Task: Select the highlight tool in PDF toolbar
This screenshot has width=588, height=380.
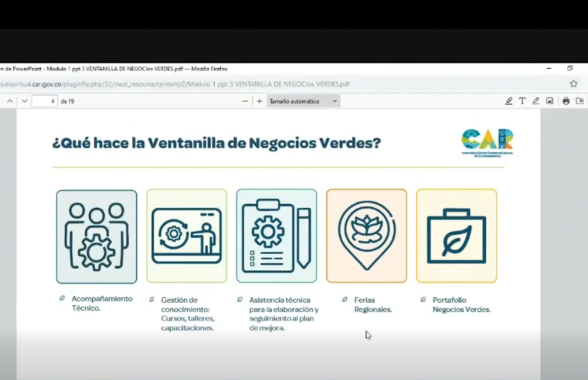Action: pos(508,101)
